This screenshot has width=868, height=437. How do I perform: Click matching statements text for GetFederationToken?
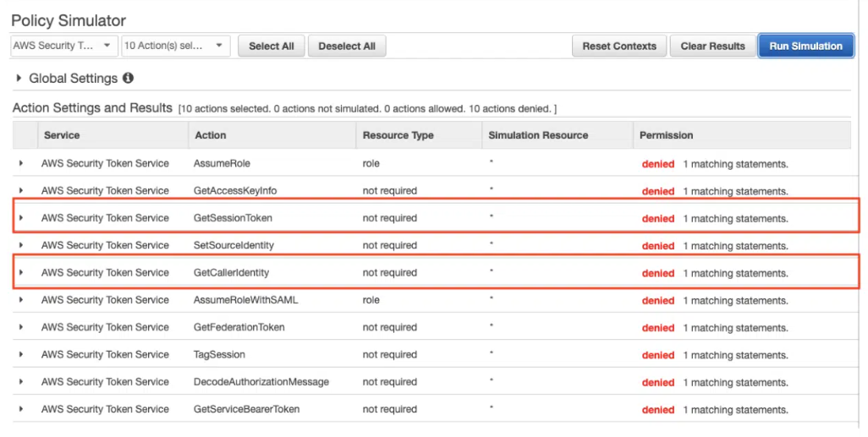point(735,328)
